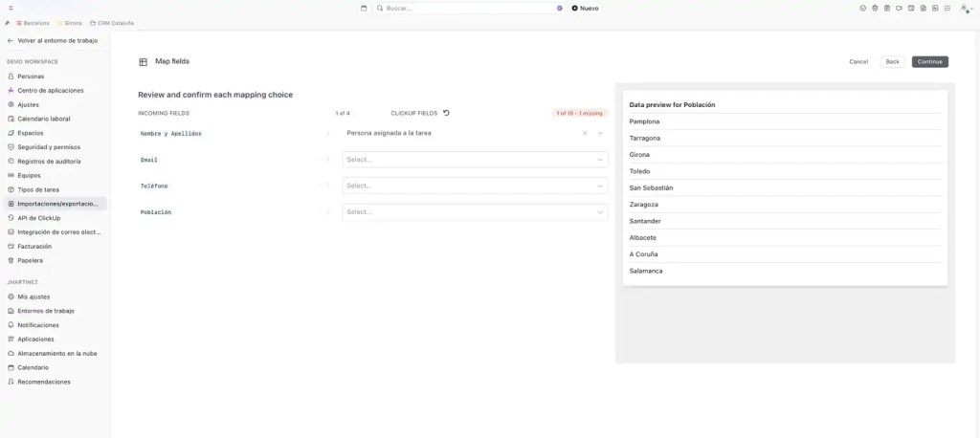Open the apps grid icon in top bar
Image resolution: width=980 pixels, height=438 pixels.
947,8
